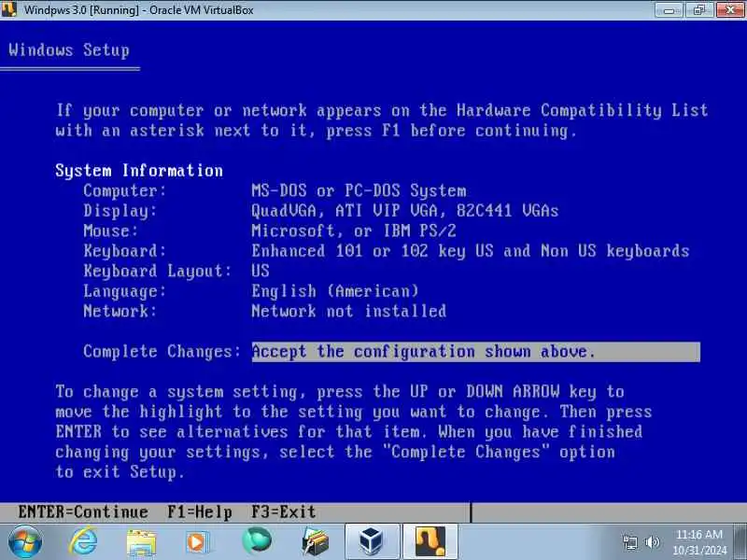Click the 'Language:' label

click(x=125, y=291)
